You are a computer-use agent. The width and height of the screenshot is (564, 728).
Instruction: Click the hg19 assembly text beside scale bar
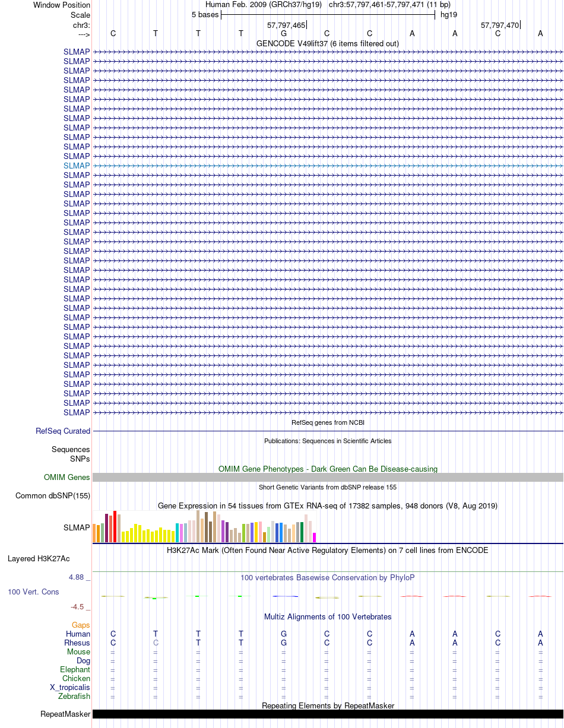448,14
